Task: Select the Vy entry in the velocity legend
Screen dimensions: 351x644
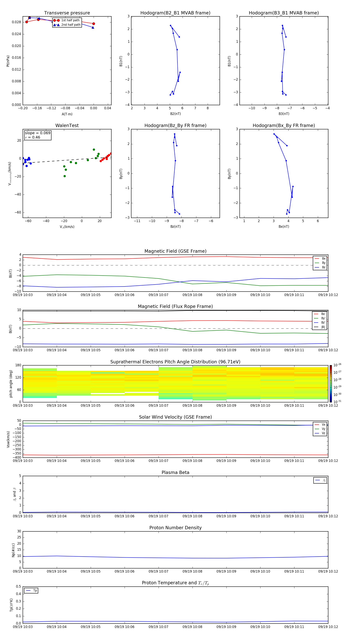Action: tap(320, 429)
